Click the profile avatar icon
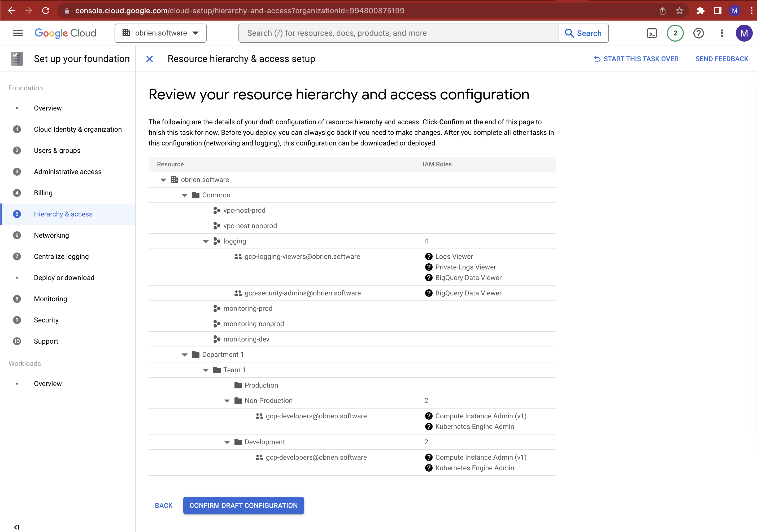The width and height of the screenshot is (757, 532). coord(744,33)
